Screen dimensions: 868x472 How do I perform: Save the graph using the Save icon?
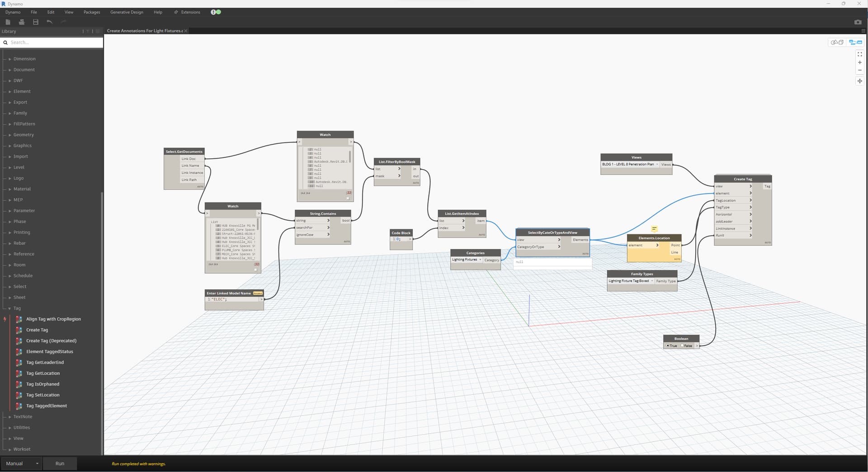pos(36,22)
